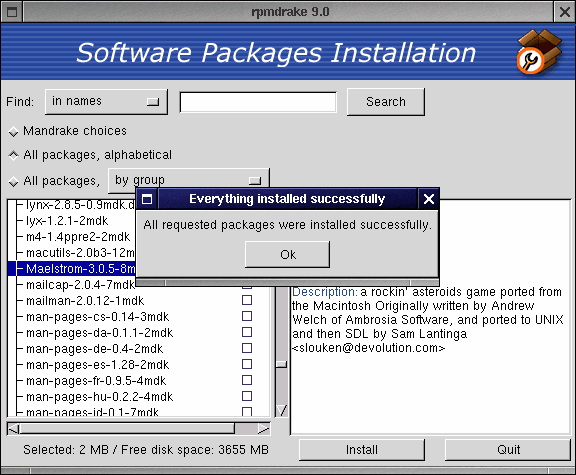576x475 pixels.
Task: Open rpmdrake window menu icon in title bar
Action: click(12, 12)
